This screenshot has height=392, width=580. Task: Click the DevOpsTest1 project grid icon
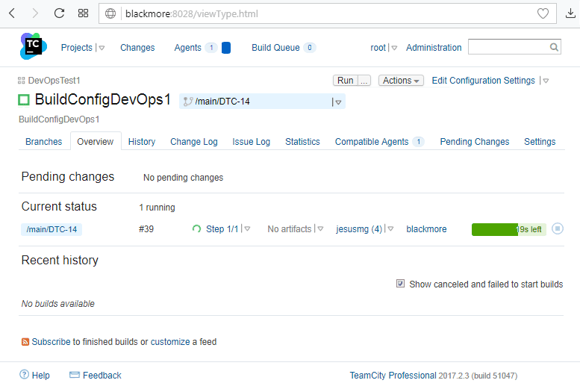point(22,81)
